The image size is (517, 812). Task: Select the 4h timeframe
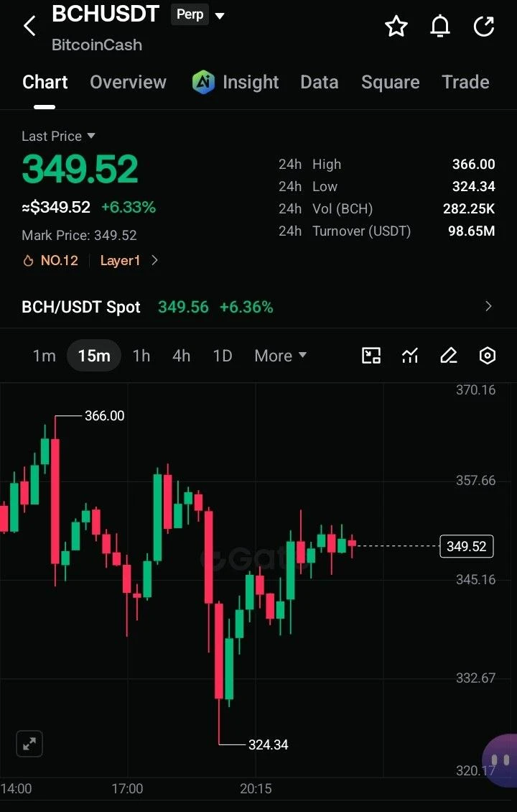(181, 356)
